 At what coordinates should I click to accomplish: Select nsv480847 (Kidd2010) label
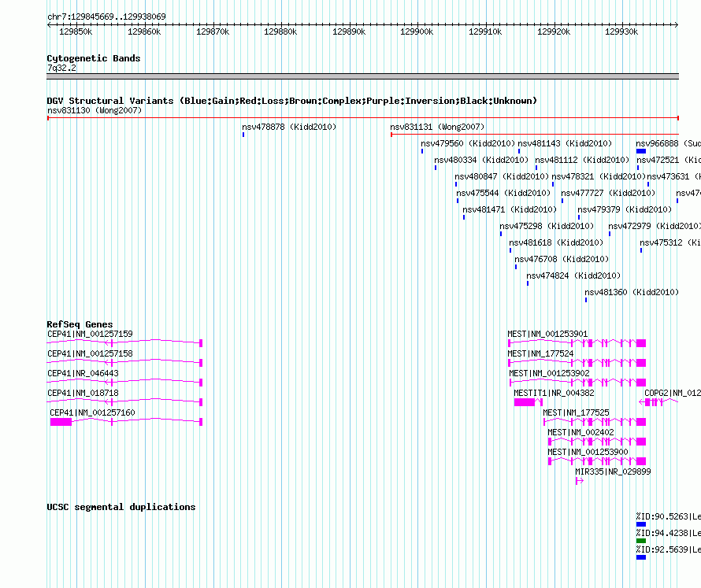tap(502, 176)
